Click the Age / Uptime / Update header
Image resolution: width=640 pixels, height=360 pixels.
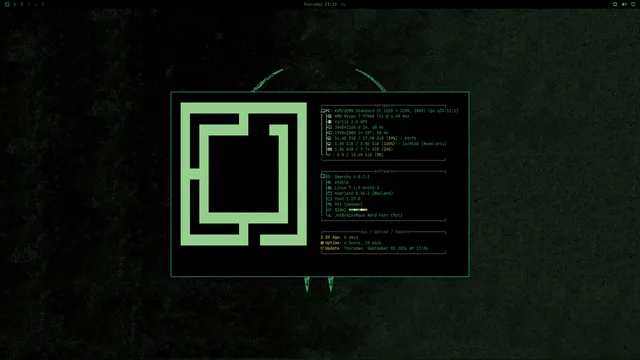(x=384, y=232)
